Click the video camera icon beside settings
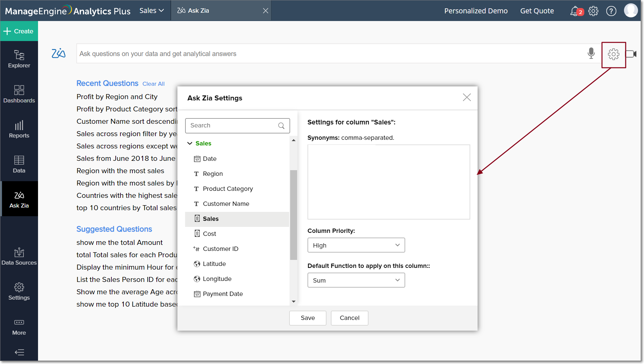 point(631,54)
